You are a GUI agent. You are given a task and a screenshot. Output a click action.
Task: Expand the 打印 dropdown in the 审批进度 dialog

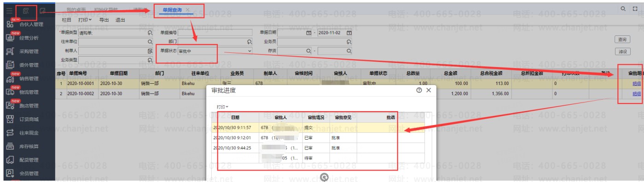click(x=223, y=107)
